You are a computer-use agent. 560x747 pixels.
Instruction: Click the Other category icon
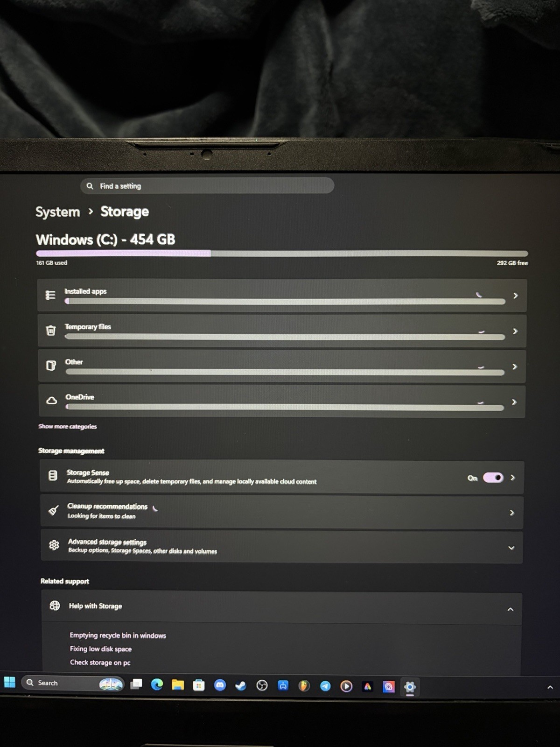click(x=51, y=366)
